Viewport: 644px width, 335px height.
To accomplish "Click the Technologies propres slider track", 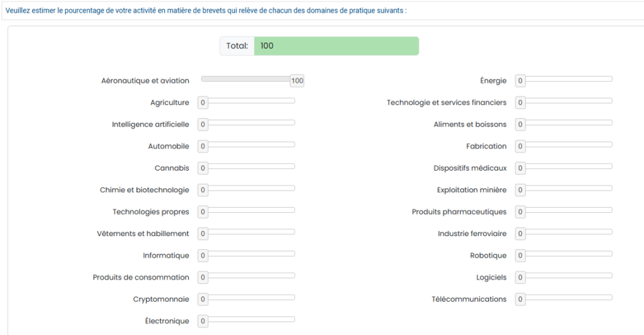I will 250,210.
